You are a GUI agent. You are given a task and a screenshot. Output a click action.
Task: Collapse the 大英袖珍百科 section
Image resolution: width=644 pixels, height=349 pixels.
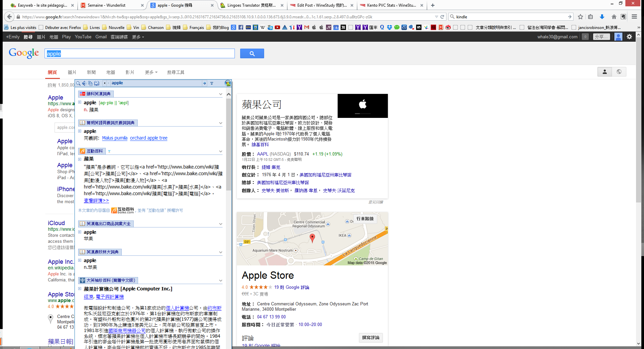pyautogui.click(x=221, y=281)
